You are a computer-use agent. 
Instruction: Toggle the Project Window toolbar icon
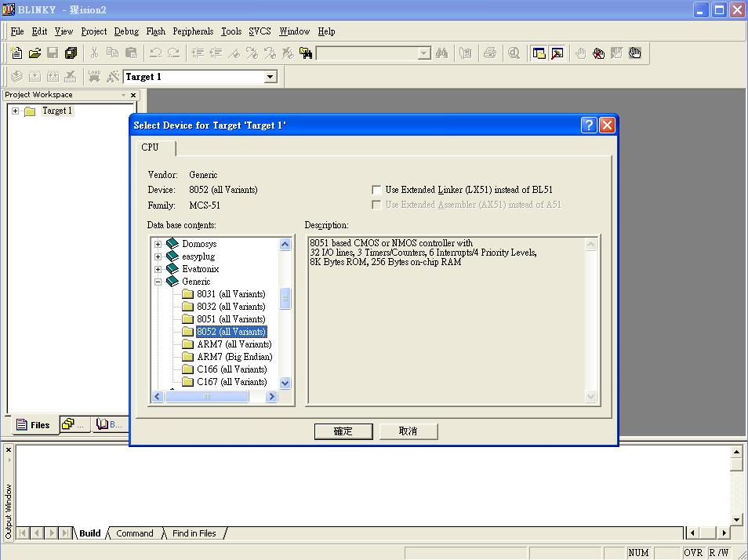click(539, 53)
